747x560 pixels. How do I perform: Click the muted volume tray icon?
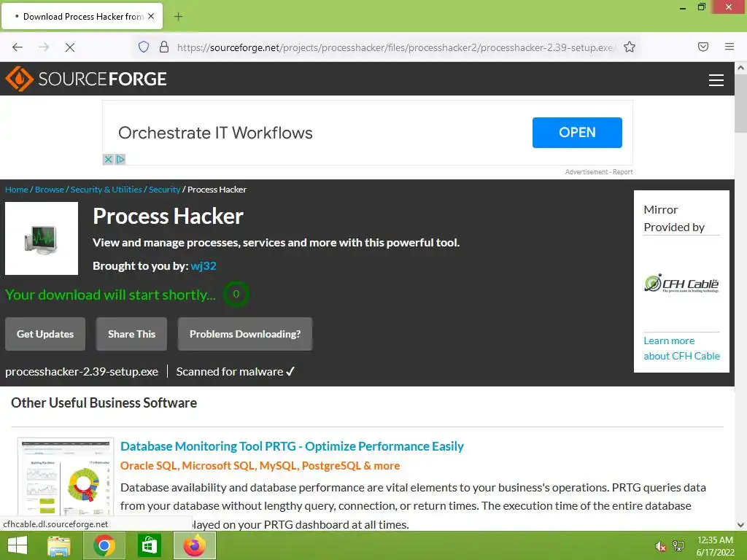(x=660, y=546)
